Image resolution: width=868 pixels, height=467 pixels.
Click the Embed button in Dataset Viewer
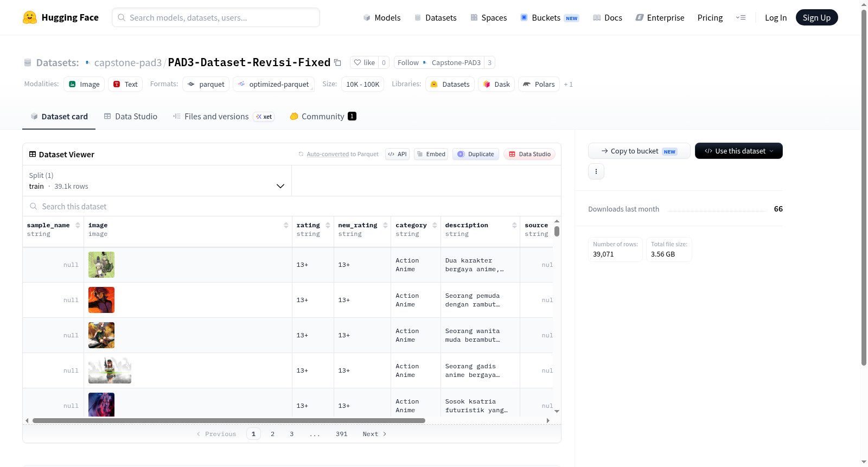tap(431, 154)
